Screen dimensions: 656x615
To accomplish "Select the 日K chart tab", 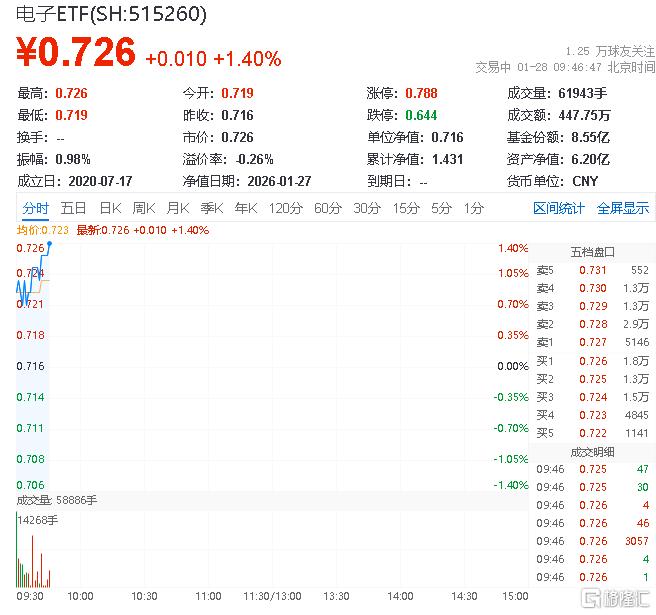I will point(110,208).
